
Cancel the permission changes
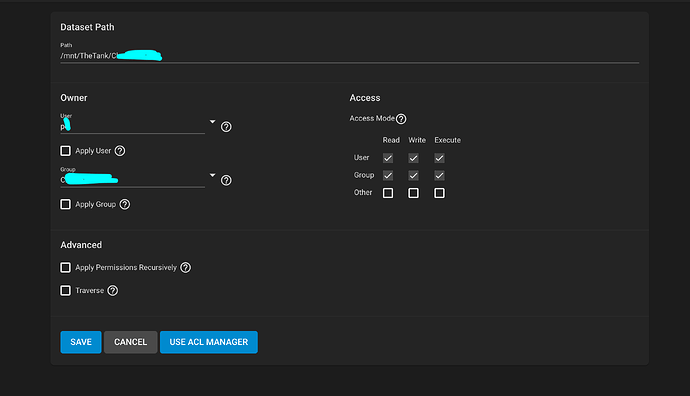130,342
